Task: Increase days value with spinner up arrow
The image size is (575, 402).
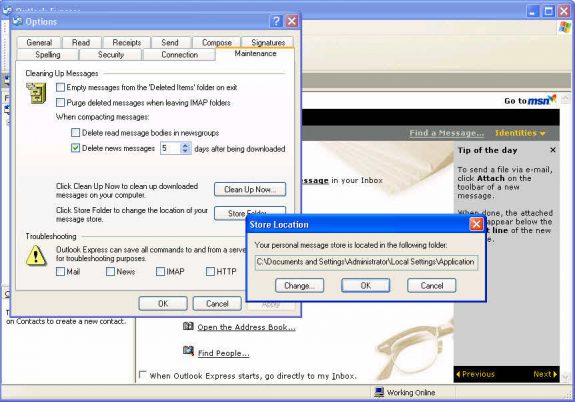Action: pos(185,146)
